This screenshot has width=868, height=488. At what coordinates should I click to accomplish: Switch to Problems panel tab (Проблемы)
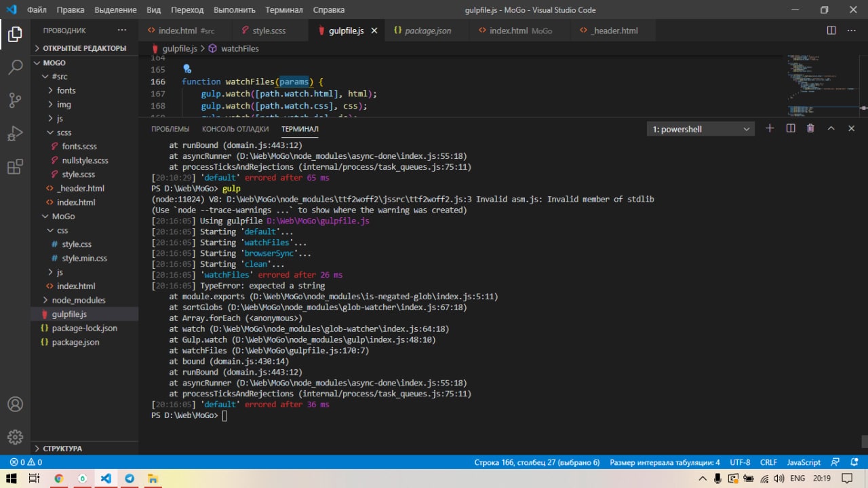click(x=170, y=129)
